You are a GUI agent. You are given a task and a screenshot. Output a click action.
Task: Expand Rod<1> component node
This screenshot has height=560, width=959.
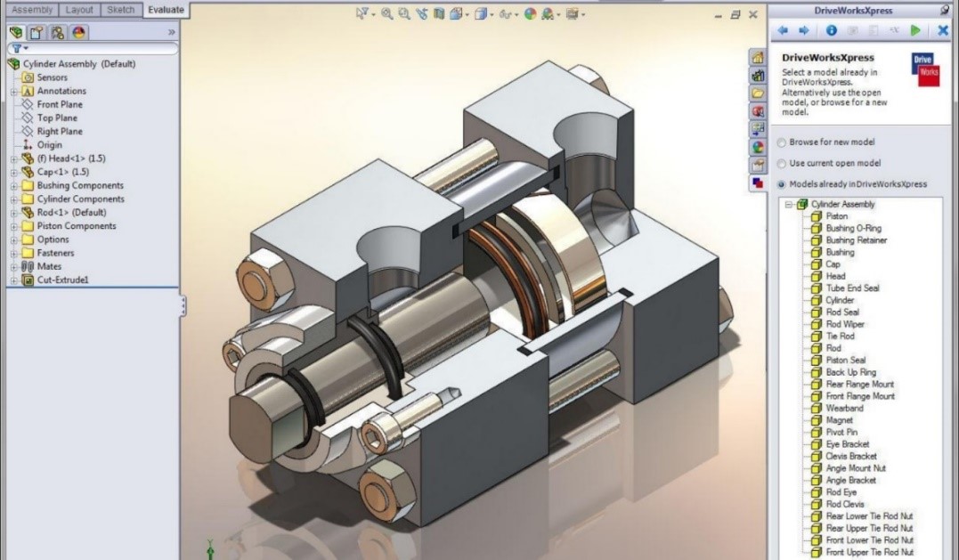point(13,212)
